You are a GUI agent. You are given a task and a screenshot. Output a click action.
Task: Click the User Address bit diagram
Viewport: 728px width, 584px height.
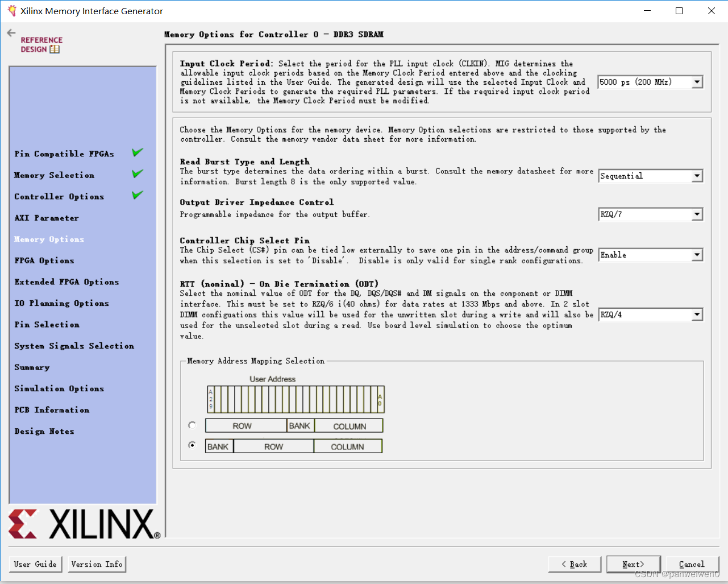[296, 399]
